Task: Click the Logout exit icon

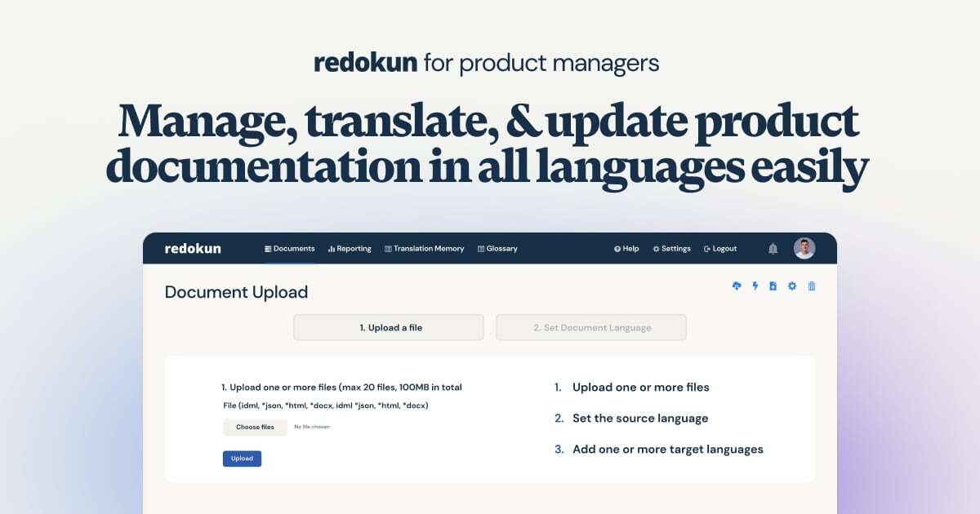Action: pos(706,249)
